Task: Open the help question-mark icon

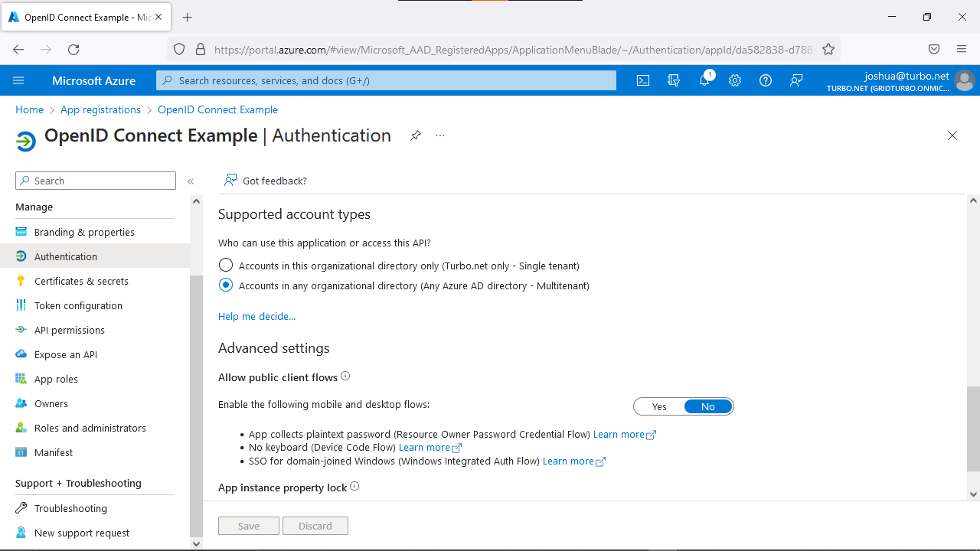Action: (766, 80)
